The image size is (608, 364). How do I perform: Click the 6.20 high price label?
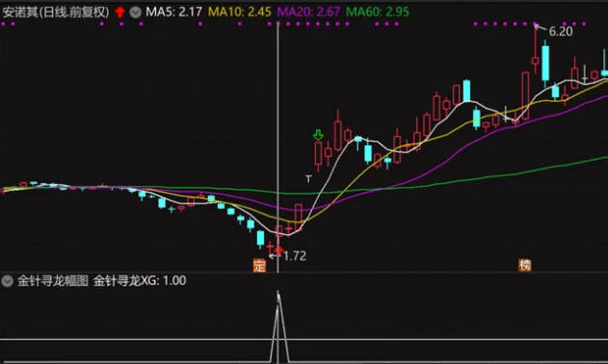coord(561,32)
